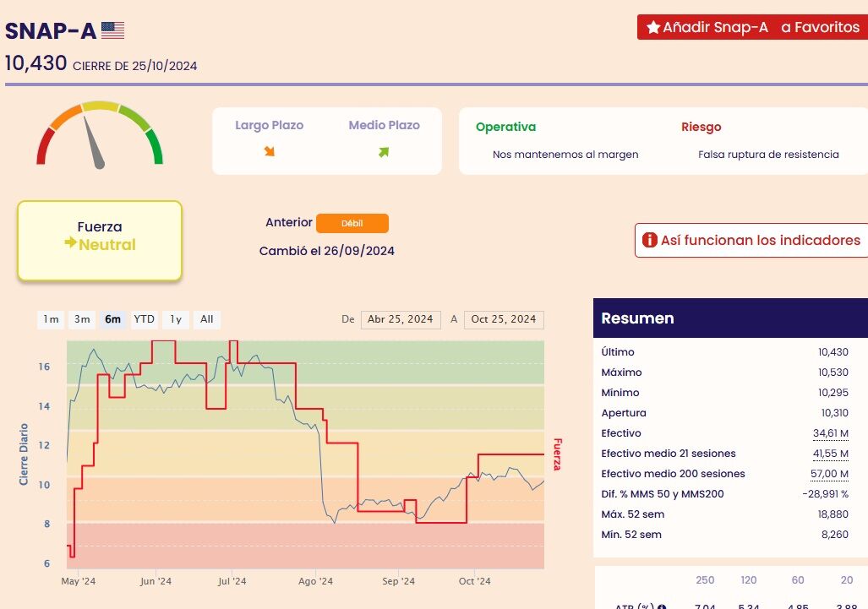Click the red info icon on indicadores button

pyautogui.click(x=649, y=240)
